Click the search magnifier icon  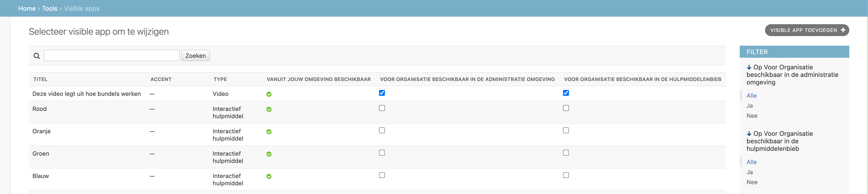(x=37, y=56)
